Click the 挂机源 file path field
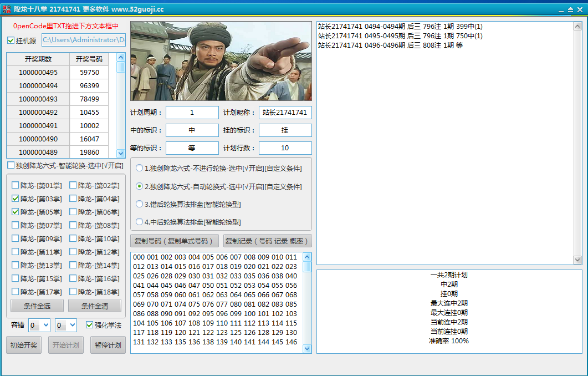588x376 pixels. tap(84, 40)
